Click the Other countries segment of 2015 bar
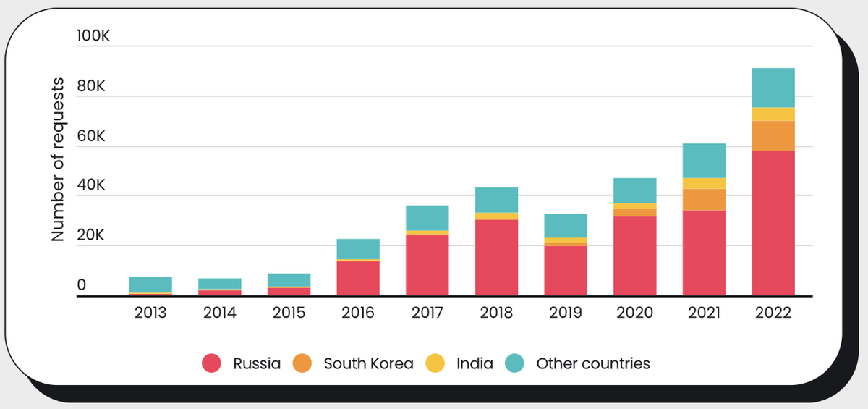Screen dimensions: 868x409 click(x=289, y=280)
